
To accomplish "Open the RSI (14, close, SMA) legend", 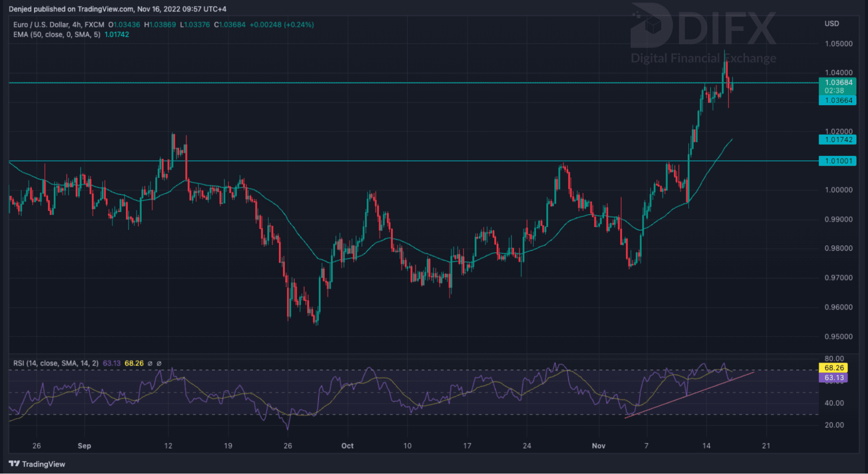I will coord(56,364).
